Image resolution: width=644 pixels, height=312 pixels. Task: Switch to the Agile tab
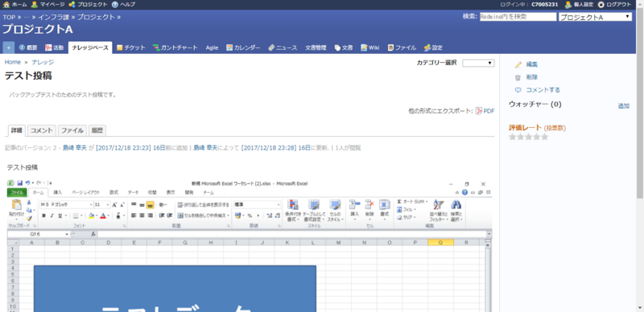(x=212, y=47)
